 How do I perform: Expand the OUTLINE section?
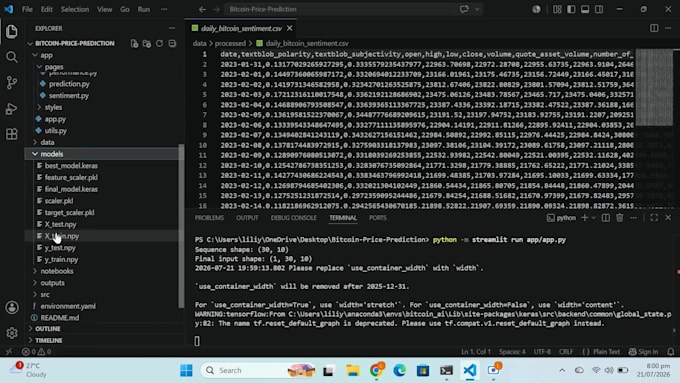click(48, 329)
